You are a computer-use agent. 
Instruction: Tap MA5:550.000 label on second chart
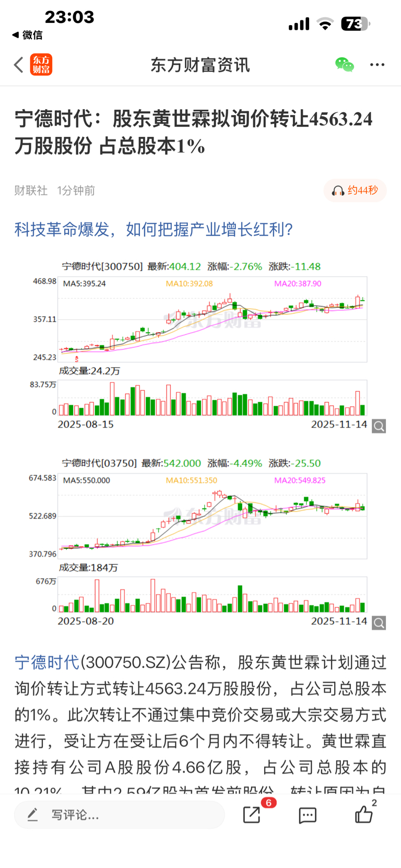pos(86,480)
